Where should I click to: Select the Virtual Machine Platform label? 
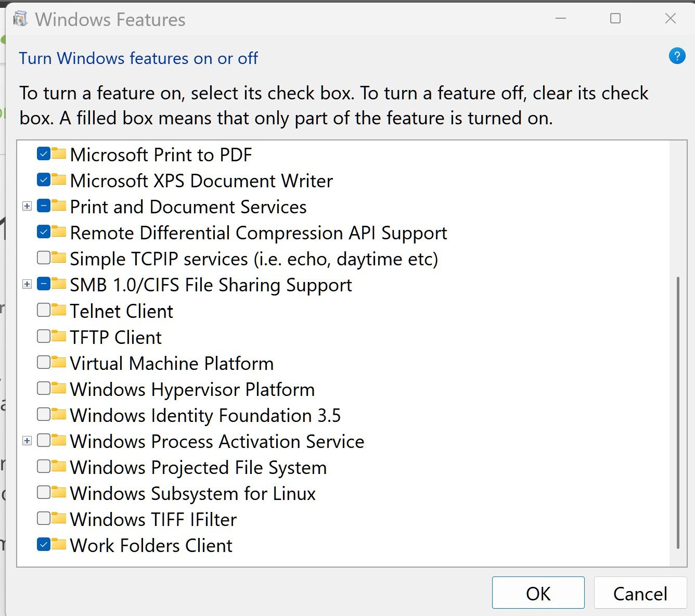click(172, 363)
